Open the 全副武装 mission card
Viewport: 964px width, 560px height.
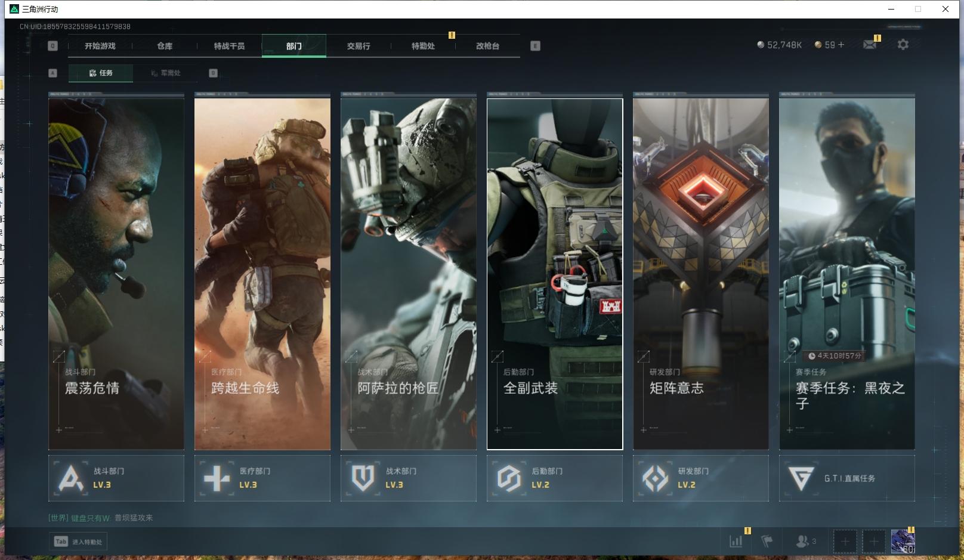pyautogui.click(x=555, y=273)
